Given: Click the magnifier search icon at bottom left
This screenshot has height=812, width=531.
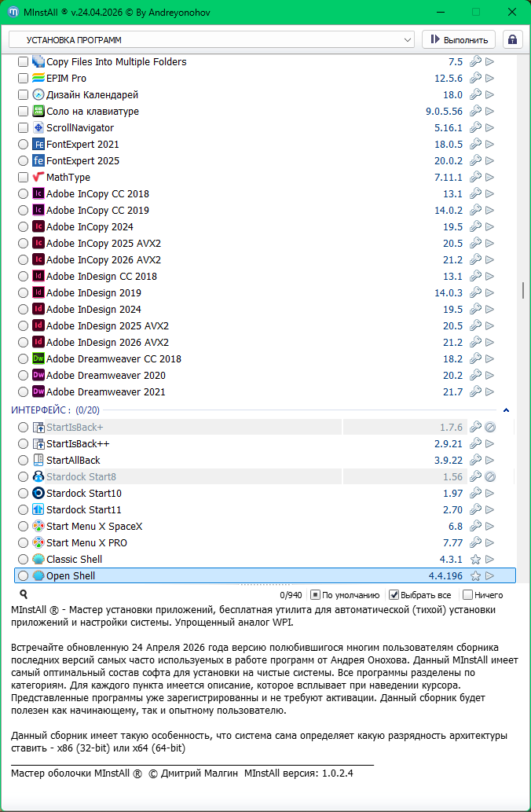Looking at the screenshot, I should pos(24,595).
